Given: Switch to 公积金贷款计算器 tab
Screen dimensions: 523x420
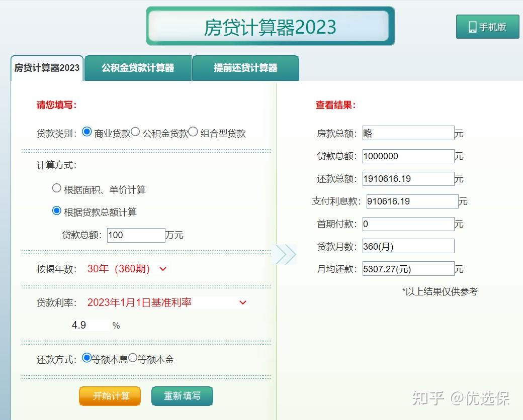Looking at the screenshot, I should coord(138,68).
